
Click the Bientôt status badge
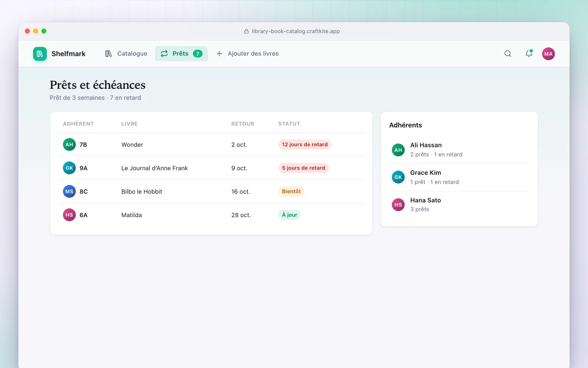point(291,191)
